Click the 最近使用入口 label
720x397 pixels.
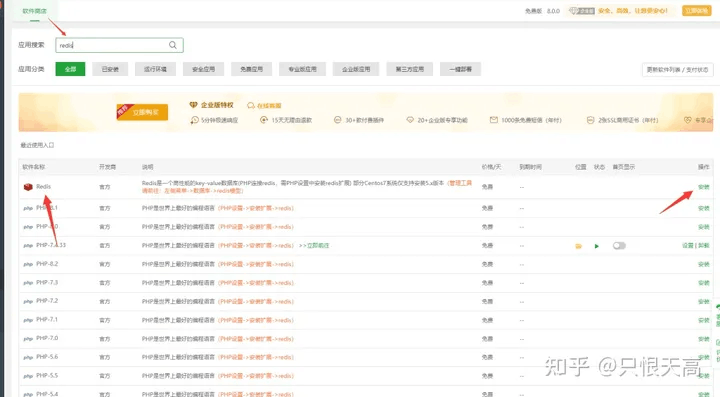click(x=37, y=145)
